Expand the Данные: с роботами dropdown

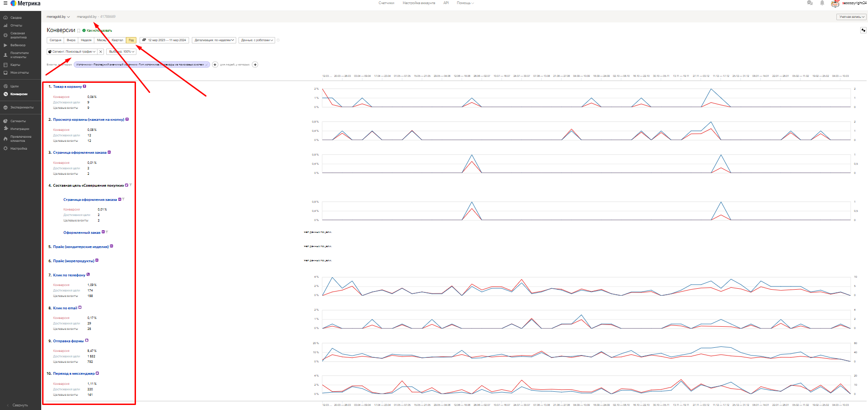pyautogui.click(x=257, y=40)
